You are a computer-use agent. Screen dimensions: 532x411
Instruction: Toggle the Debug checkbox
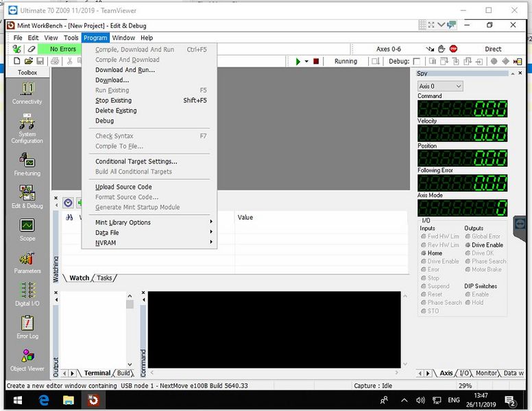tap(417, 62)
